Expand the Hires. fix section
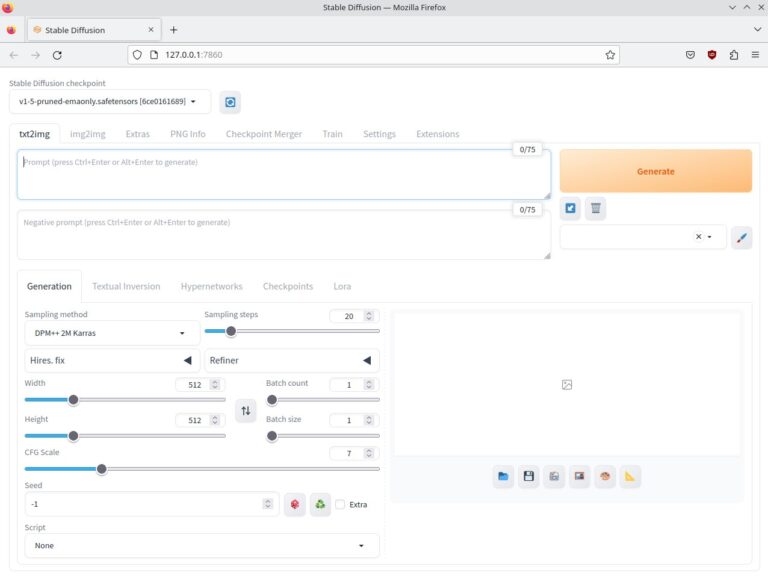This screenshot has width=768, height=576. 112,360
